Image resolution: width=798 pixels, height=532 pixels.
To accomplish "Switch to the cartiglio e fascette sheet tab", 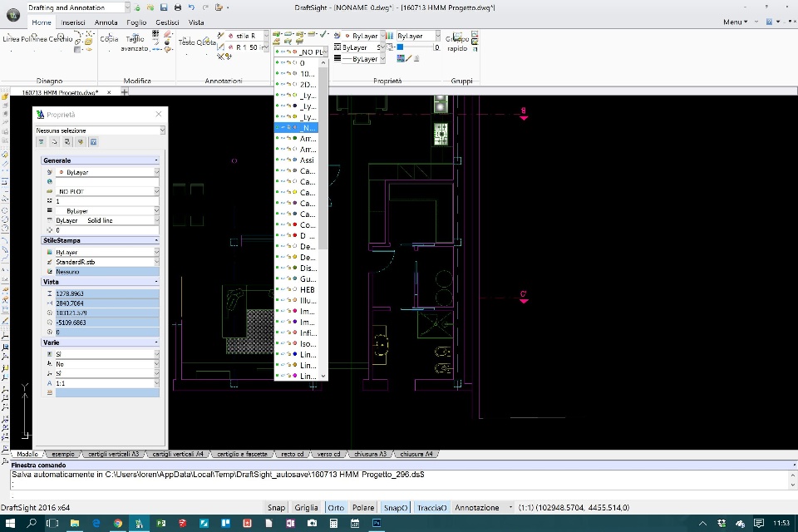I will click(242, 455).
